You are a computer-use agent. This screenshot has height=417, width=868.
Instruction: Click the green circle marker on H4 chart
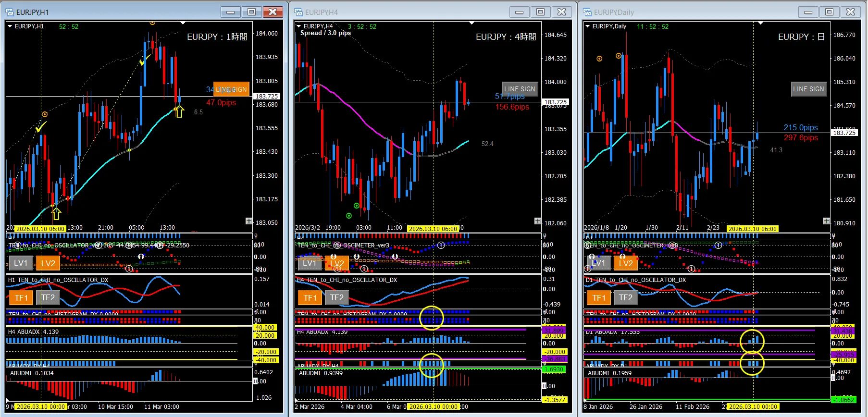(349, 216)
